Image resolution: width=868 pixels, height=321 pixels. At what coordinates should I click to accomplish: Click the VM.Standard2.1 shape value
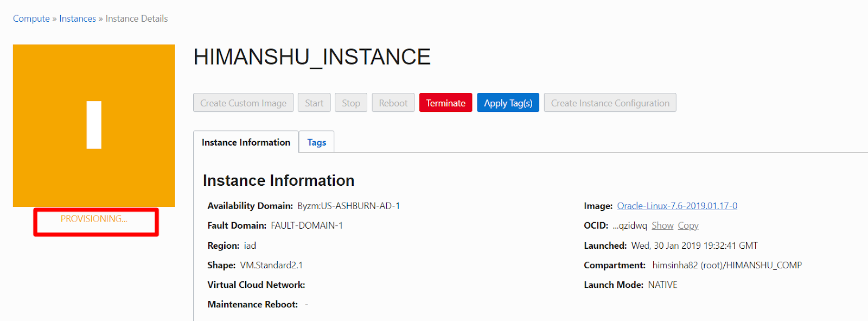click(x=271, y=265)
